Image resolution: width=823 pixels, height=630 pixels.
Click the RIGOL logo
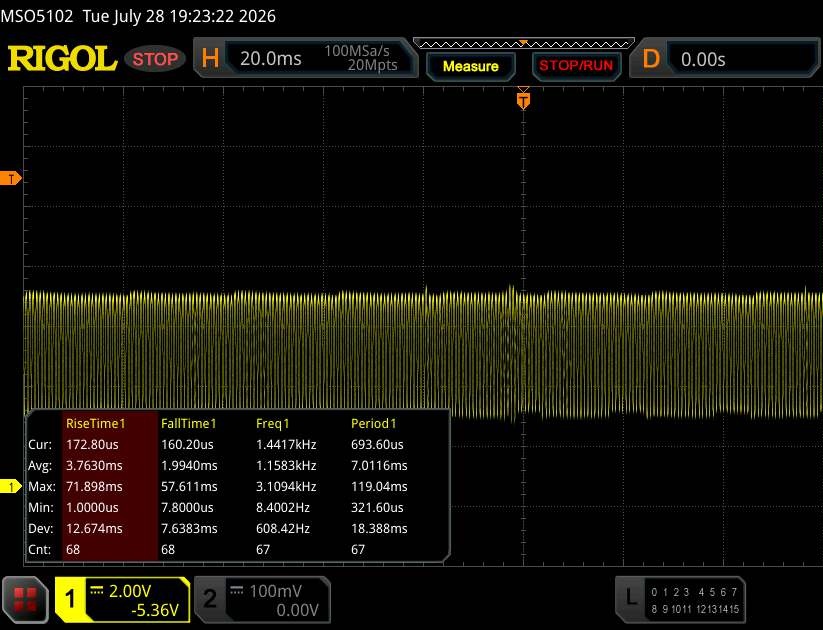click(62, 58)
